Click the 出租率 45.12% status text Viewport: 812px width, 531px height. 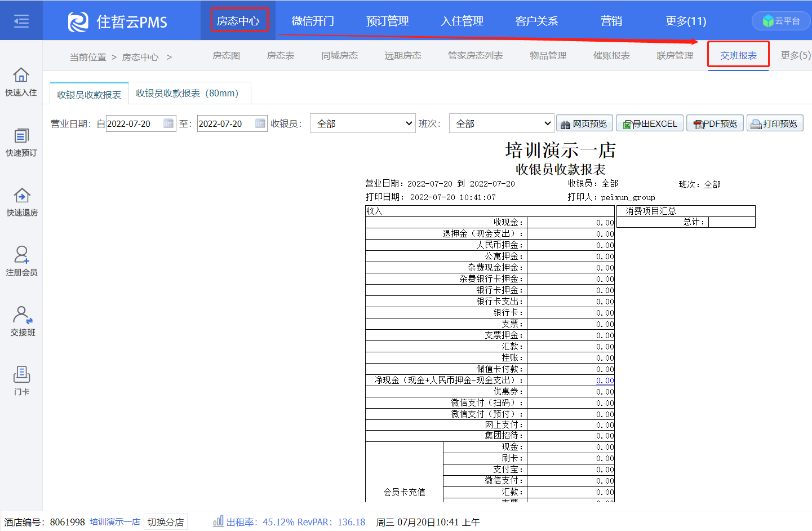click(x=260, y=522)
